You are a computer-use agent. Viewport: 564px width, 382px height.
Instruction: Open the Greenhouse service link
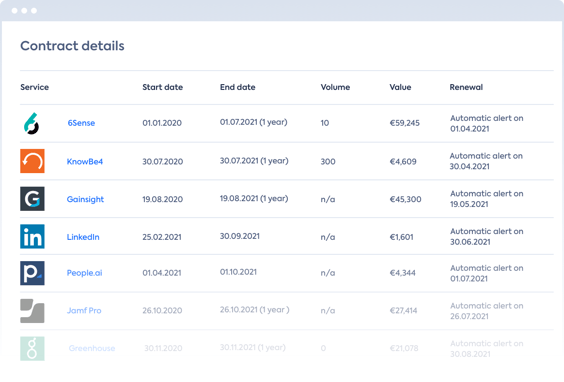pos(92,348)
